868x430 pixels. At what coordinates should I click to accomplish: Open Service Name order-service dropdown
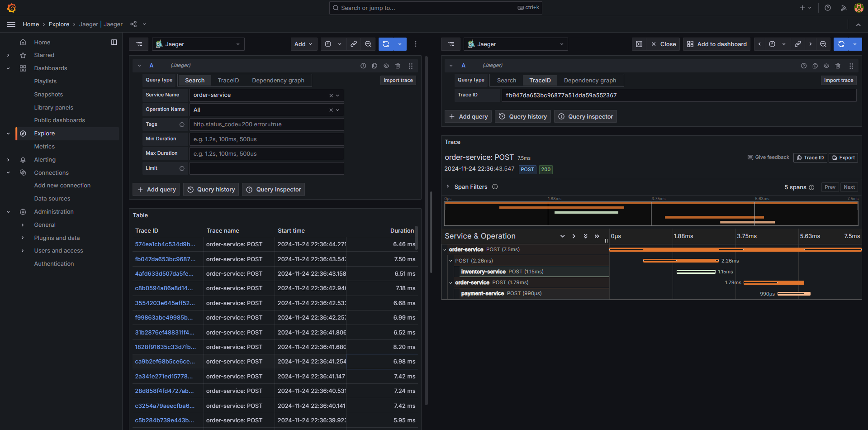coord(266,95)
